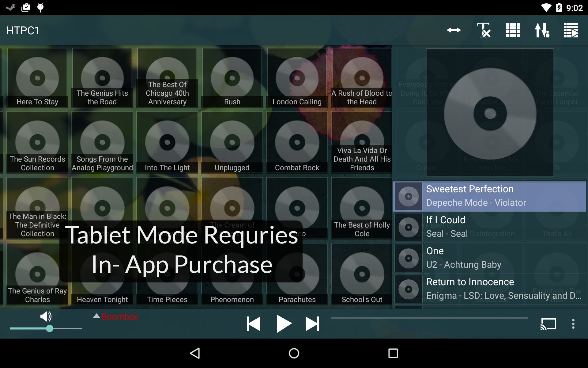The image size is (588, 368).
Task: Open The Genius Hits the Road album
Action: pos(102,78)
